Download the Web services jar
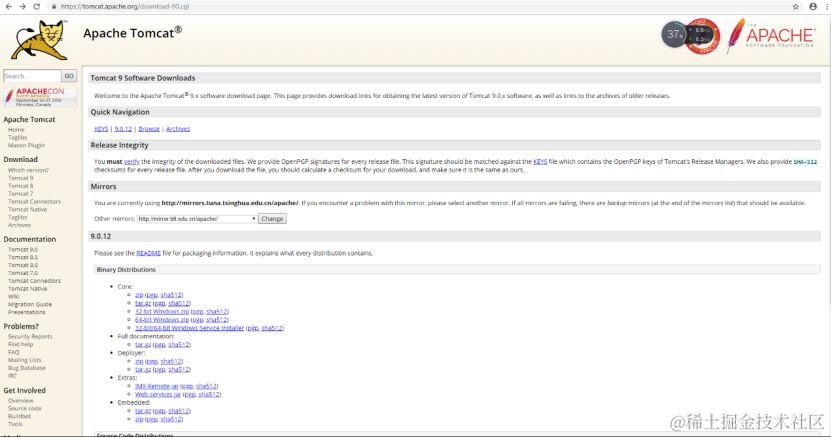This screenshot has height=438, width=831. pyautogui.click(x=158, y=395)
